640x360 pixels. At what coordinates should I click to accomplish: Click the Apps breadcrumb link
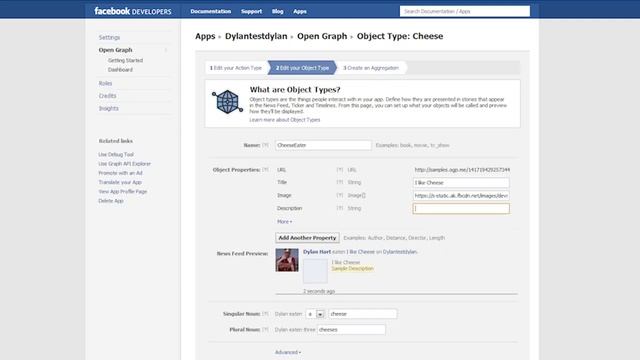(205, 36)
